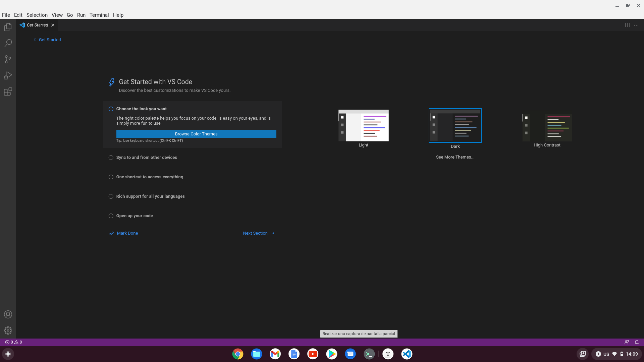Open the Manage gear icon

(8, 330)
